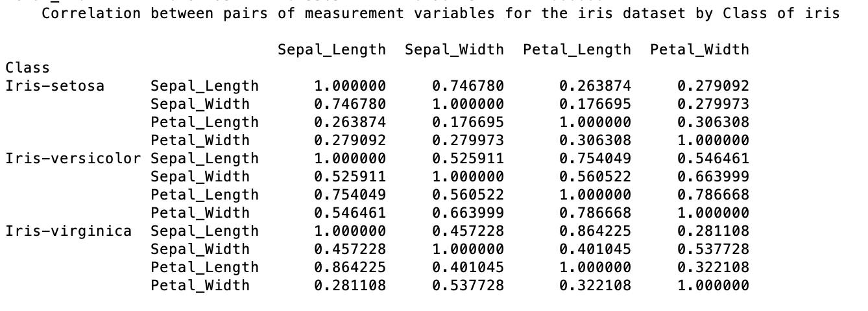Image resolution: width=868 pixels, height=311 pixels.
Task: Click the value 0.401045 in the Petal_Length column
Action: (596, 249)
